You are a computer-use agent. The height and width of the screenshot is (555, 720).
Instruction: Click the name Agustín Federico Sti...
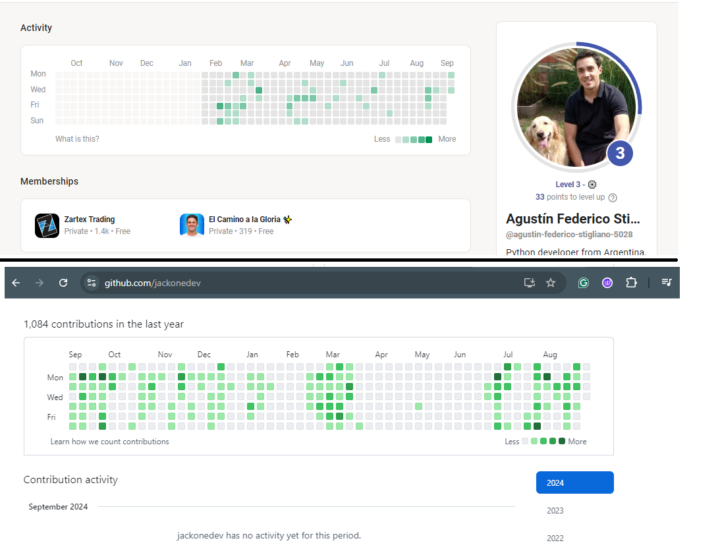pyautogui.click(x=573, y=219)
